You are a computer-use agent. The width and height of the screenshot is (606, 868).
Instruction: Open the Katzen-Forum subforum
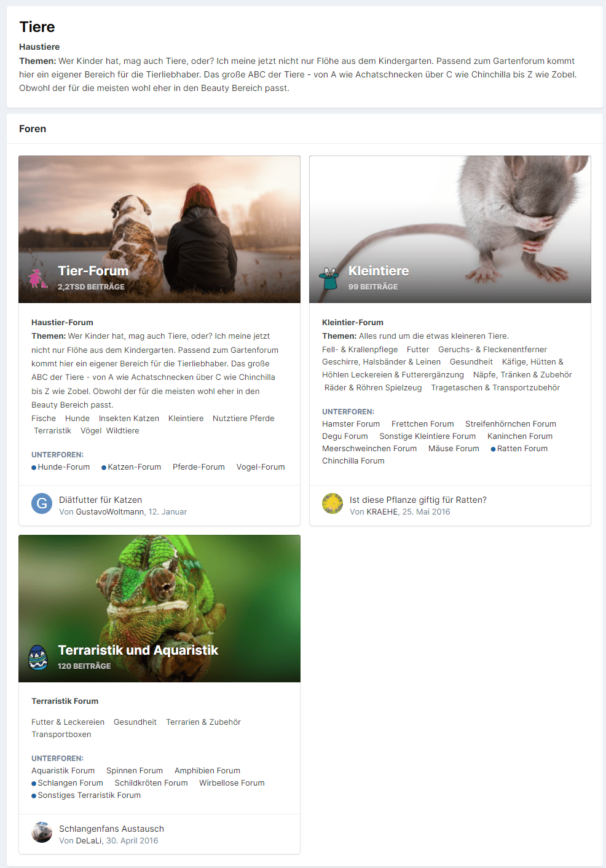click(135, 467)
